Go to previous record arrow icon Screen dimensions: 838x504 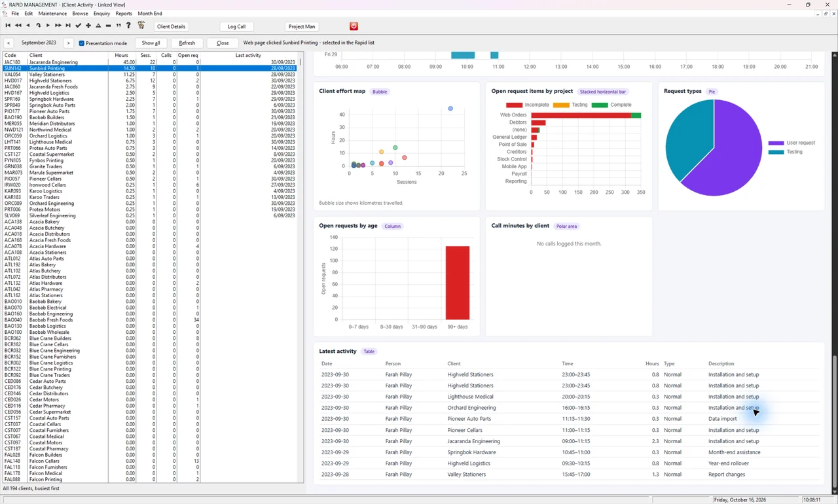point(27,26)
